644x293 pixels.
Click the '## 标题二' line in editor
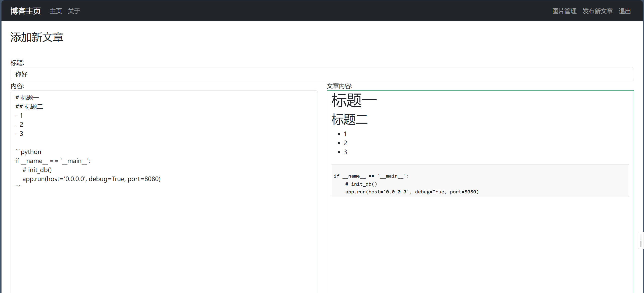[29, 106]
